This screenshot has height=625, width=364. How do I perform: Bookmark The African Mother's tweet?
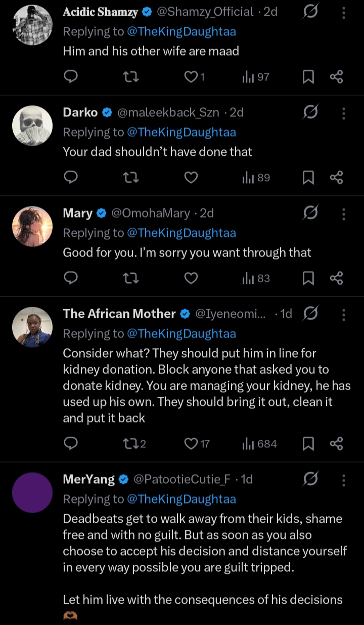click(x=308, y=444)
